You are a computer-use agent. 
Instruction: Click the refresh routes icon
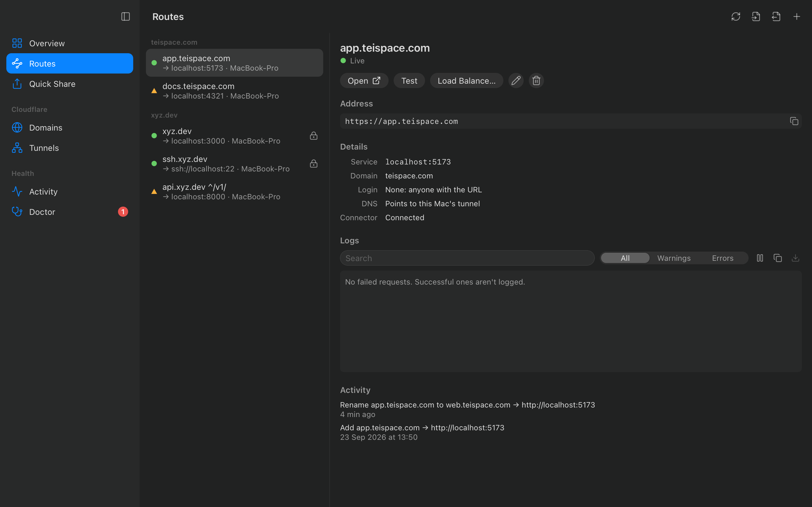pyautogui.click(x=736, y=16)
